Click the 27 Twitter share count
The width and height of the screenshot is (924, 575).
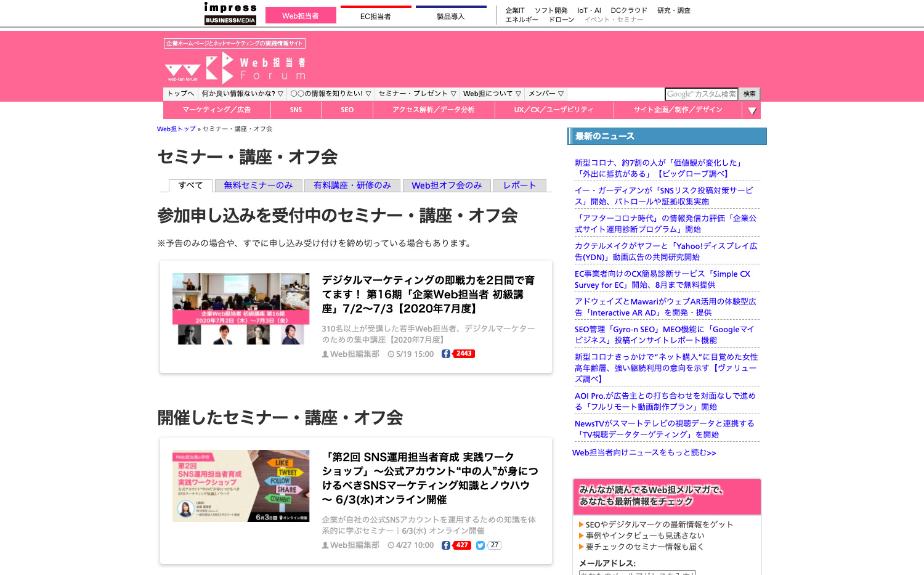coord(494,545)
